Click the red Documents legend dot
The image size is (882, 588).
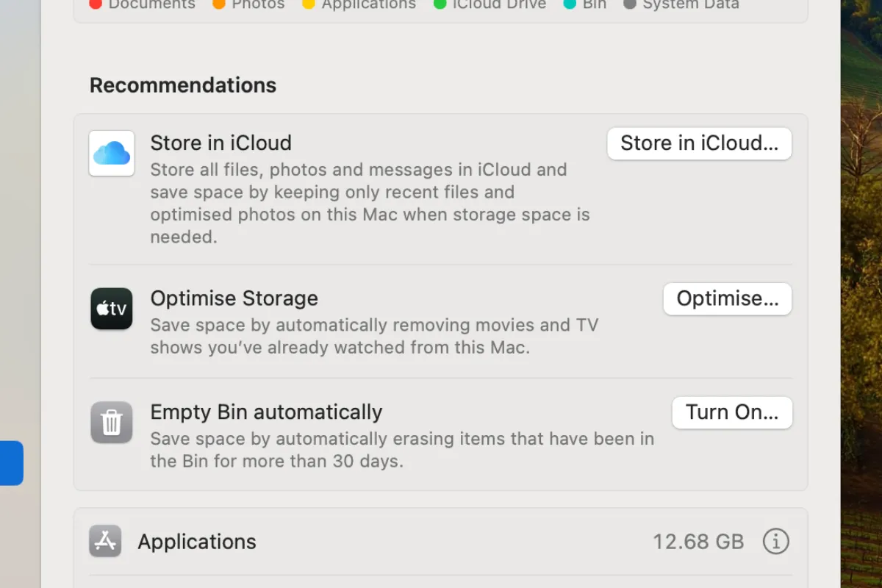coord(96,4)
